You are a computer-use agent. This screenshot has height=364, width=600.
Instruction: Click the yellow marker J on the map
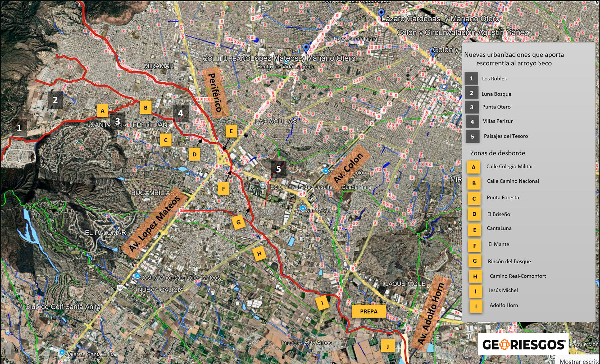388,346
